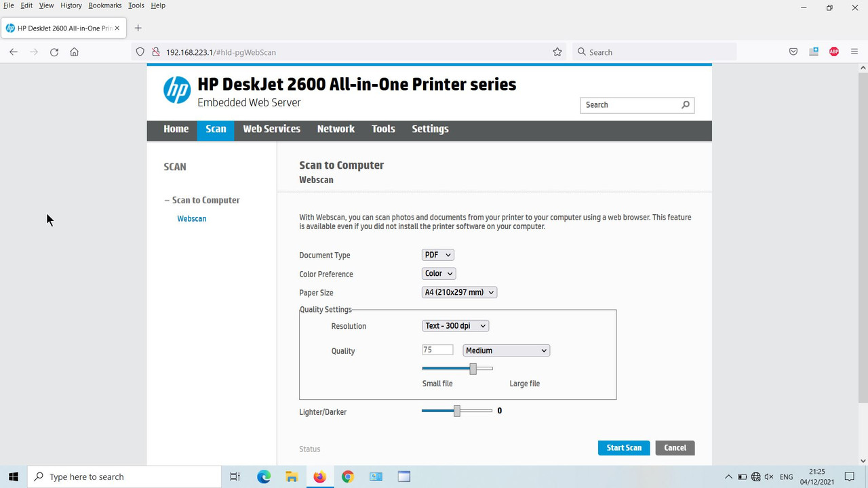This screenshot has height=488, width=868.
Task: Open the Web Services tab
Action: coord(272,129)
